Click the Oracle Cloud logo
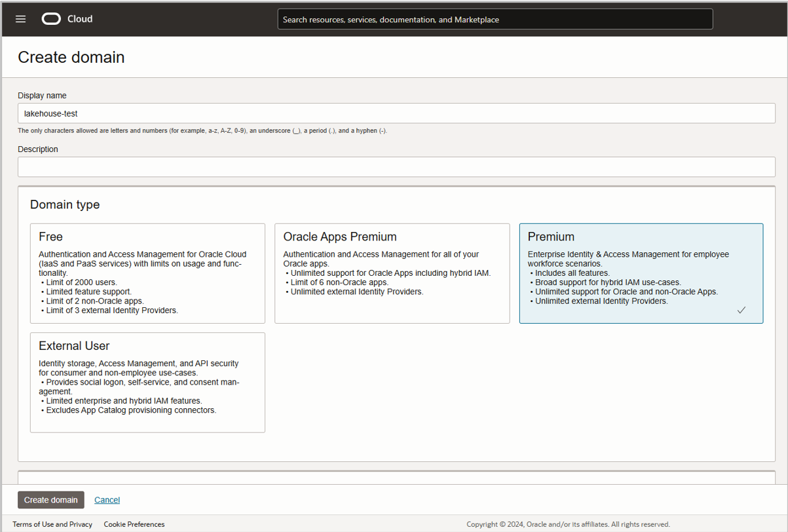Viewport: 788px width, 532px height. [67, 19]
